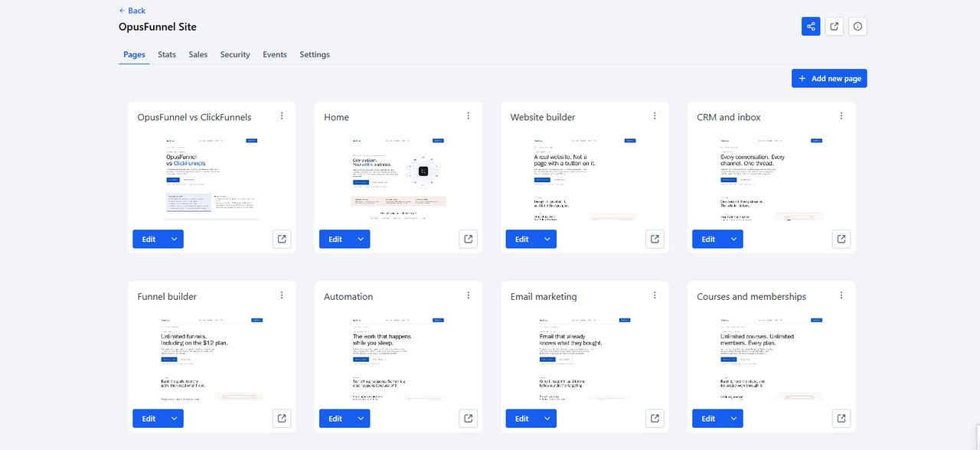Expand Edit dropdown arrow for Home

[x=361, y=239]
